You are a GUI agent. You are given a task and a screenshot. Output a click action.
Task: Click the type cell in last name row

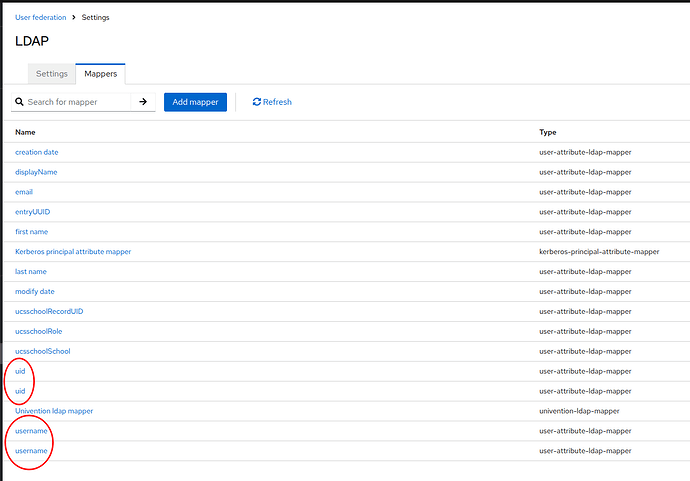coord(585,272)
